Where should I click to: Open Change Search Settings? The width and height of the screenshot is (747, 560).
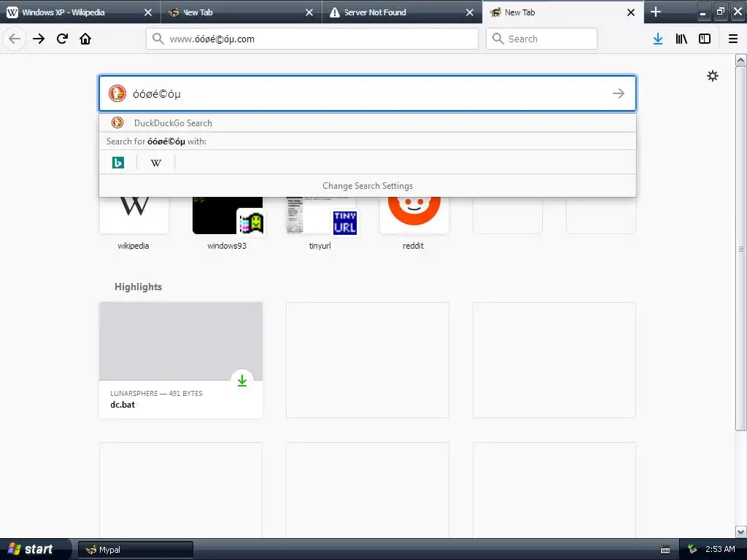(368, 186)
